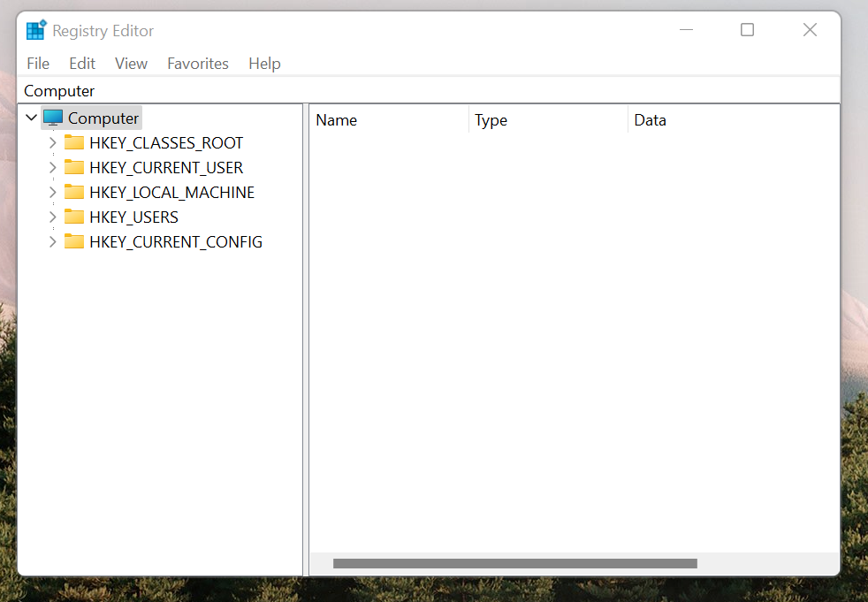Expand the HKEY_CURRENT_CONFIG key
The image size is (868, 602).
[x=52, y=242]
